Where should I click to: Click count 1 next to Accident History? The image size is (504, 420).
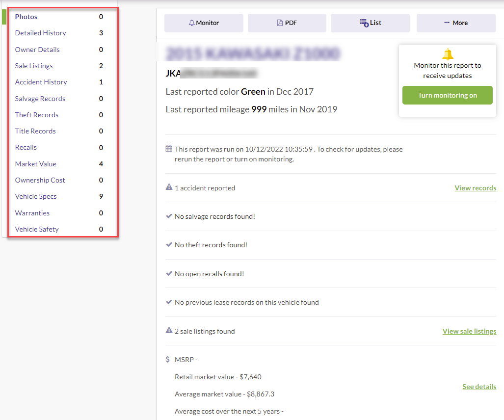coord(101,82)
